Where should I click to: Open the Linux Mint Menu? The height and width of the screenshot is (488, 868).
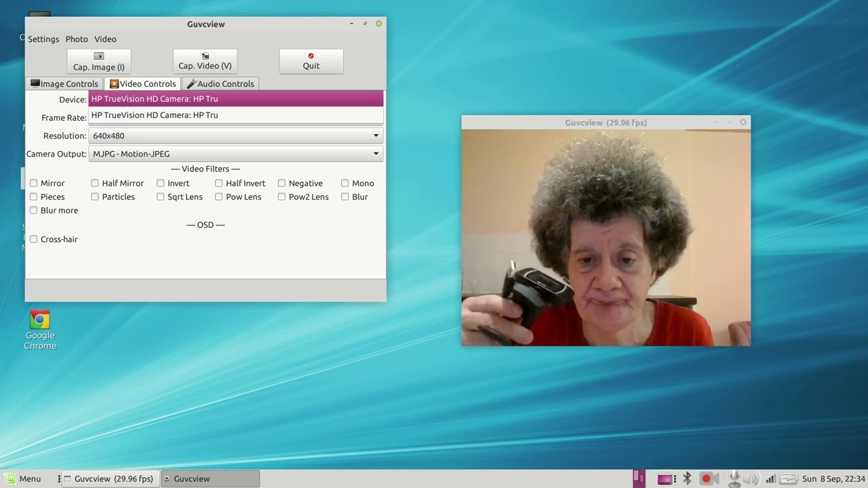pos(22,479)
